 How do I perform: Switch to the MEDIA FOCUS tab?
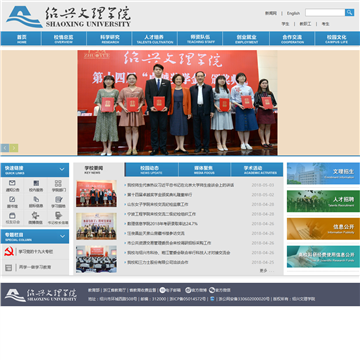204,170
